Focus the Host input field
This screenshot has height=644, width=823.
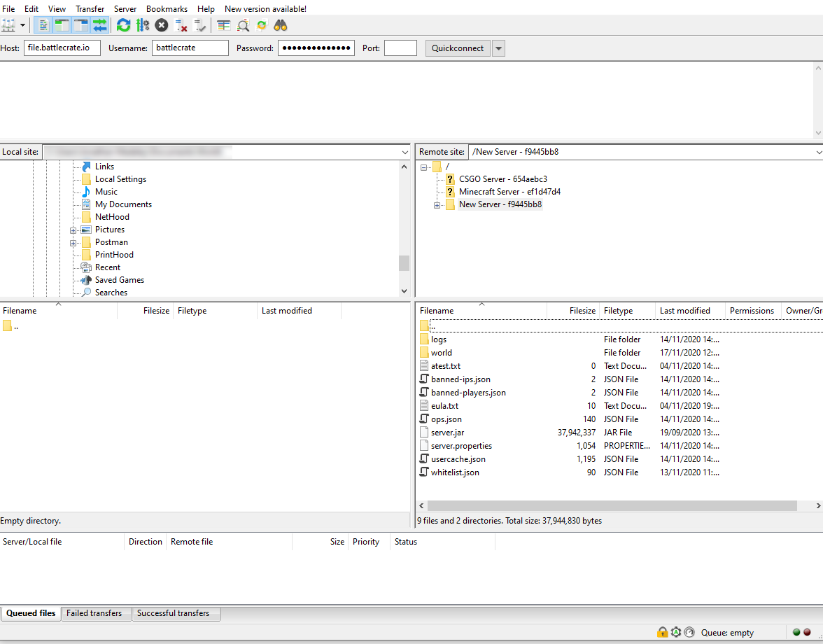[62, 48]
